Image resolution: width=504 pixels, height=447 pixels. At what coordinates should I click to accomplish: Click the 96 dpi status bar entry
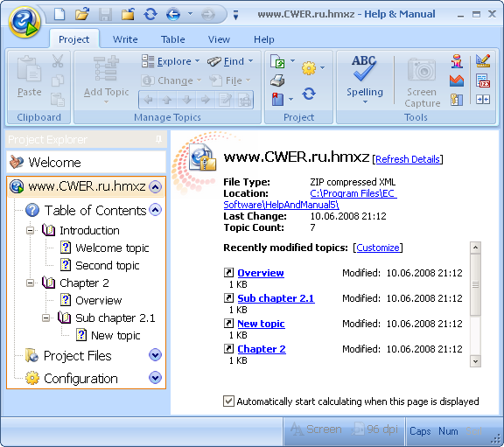(375, 430)
